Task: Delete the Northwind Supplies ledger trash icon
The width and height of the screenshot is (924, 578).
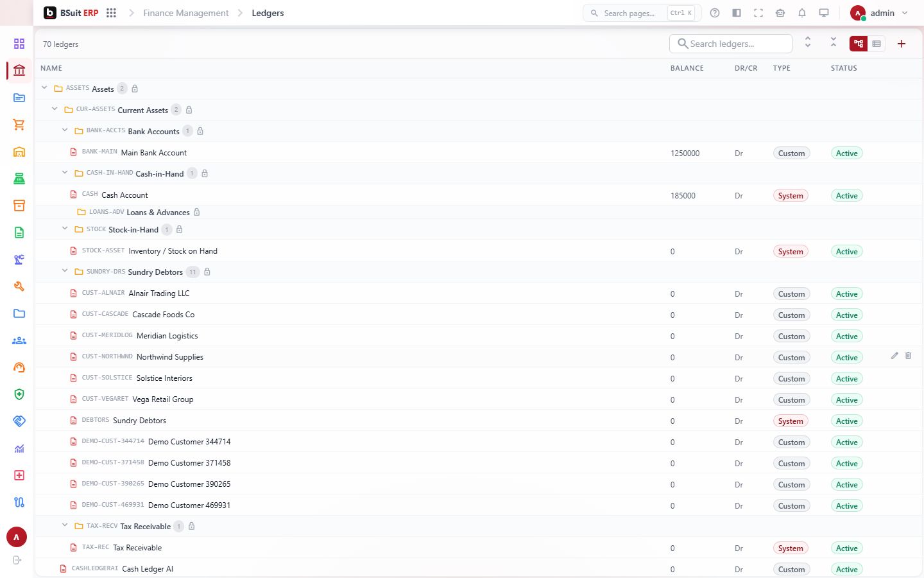Action: (x=909, y=356)
